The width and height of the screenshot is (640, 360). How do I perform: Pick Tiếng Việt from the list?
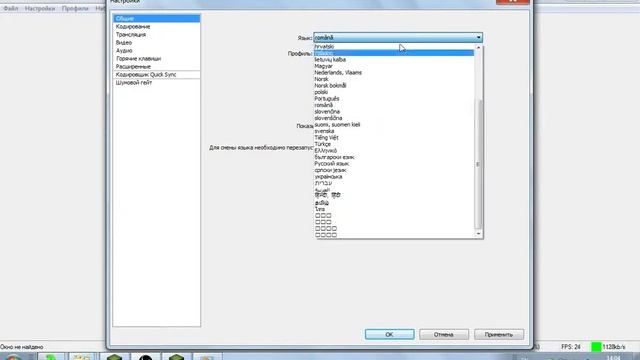327,138
